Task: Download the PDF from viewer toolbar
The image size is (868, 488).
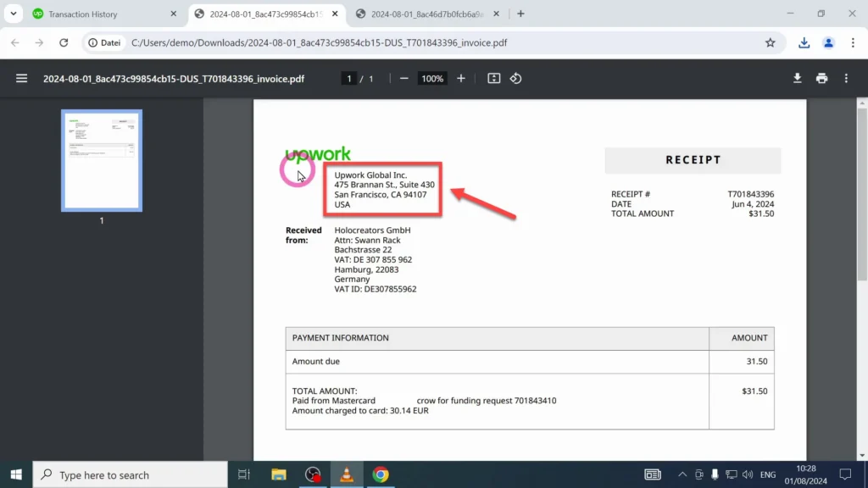Action: click(797, 79)
